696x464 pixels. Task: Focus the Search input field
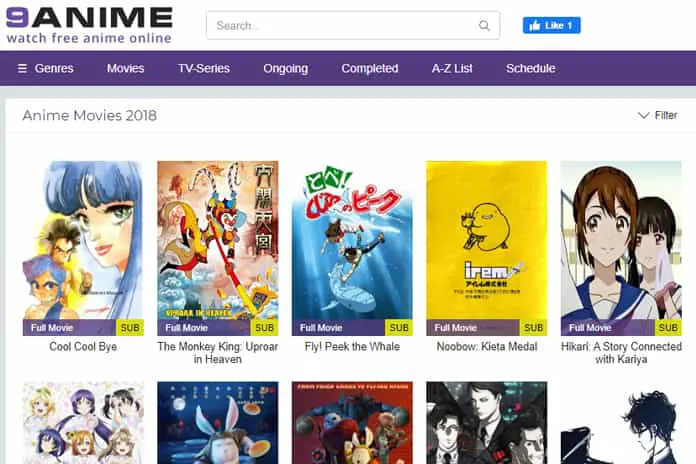(353, 25)
